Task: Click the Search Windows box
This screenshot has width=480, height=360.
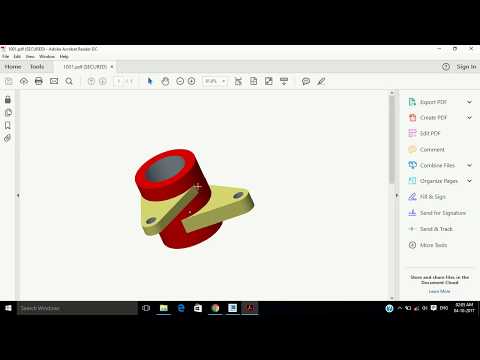Action: coord(77,308)
